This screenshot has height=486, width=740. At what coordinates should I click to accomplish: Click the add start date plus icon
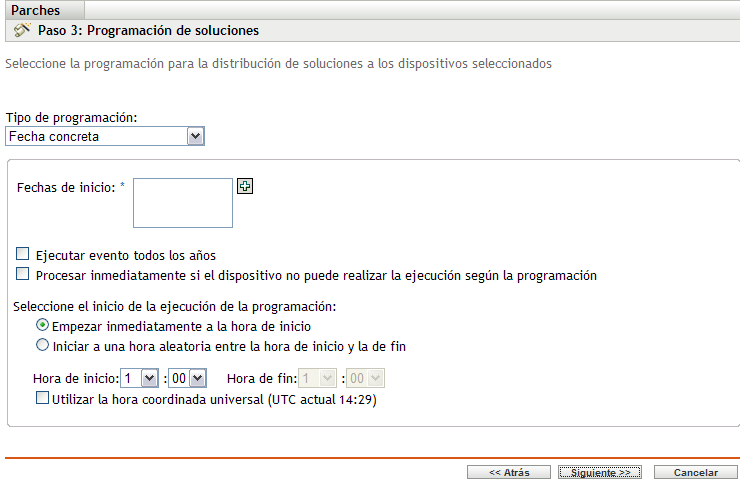[x=244, y=185]
